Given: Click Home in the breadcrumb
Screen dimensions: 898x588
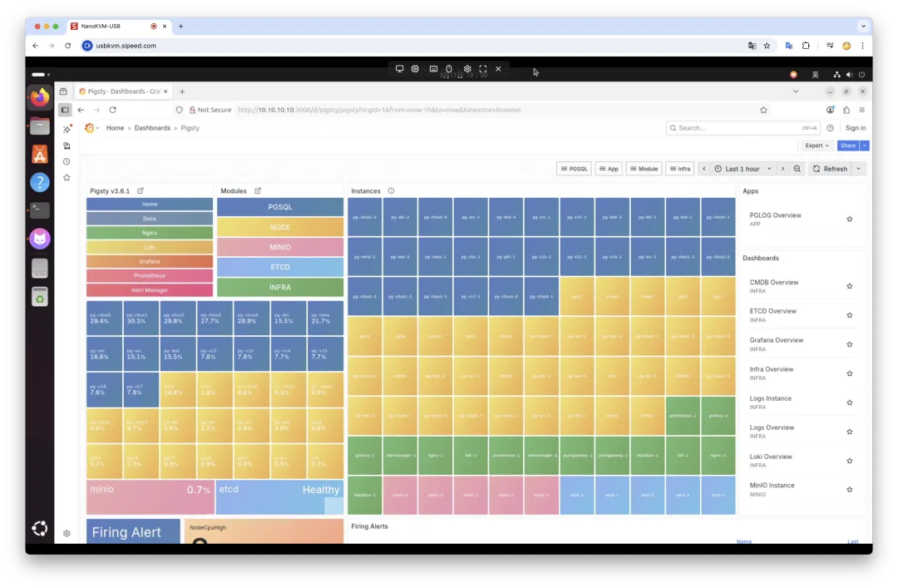Looking at the screenshot, I should click(x=115, y=128).
